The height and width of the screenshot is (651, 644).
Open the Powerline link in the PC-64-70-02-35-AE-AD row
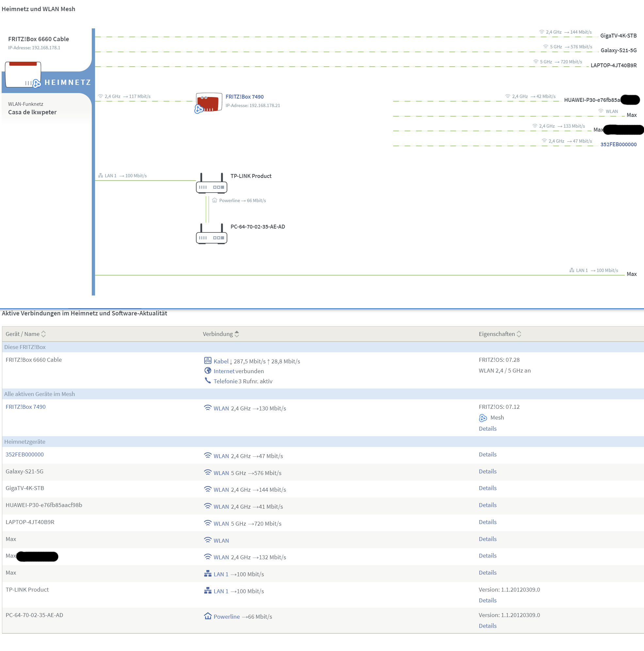tap(227, 616)
